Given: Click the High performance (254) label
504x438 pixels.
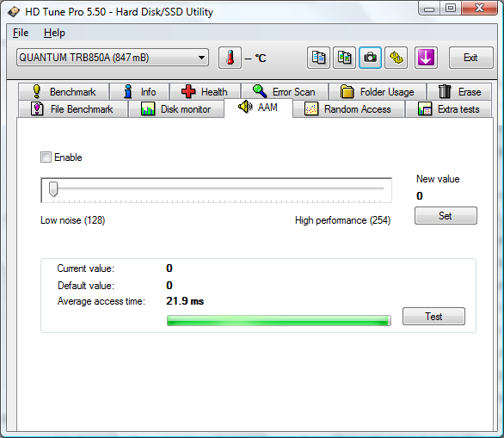Looking at the screenshot, I should pyautogui.click(x=342, y=220).
